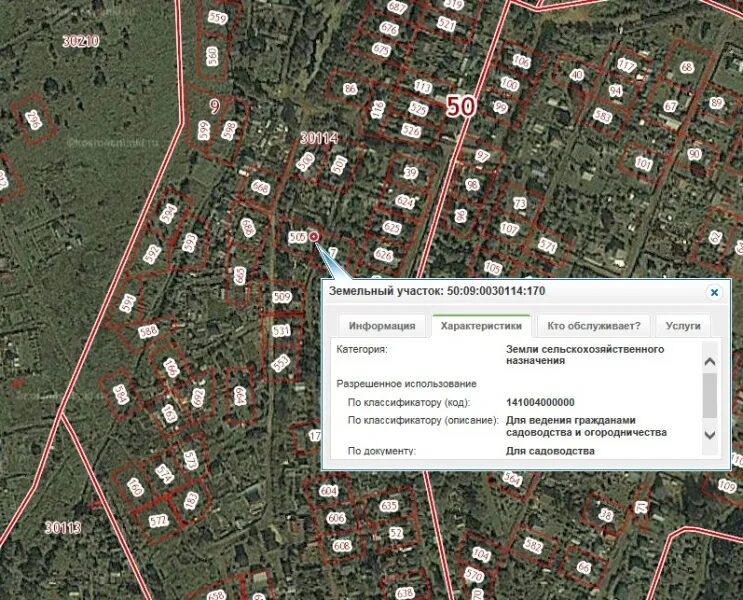Select parcel label 626 on map
This screenshot has width=743, height=600.
[x=383, y=255]
